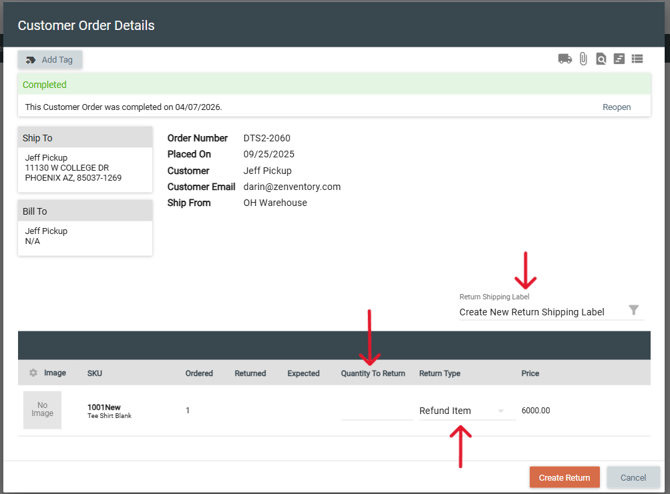The height and width of the screenshot is (494, 670).
Task: Click the Quantity To Return column header
Action: tap(373, 373)
